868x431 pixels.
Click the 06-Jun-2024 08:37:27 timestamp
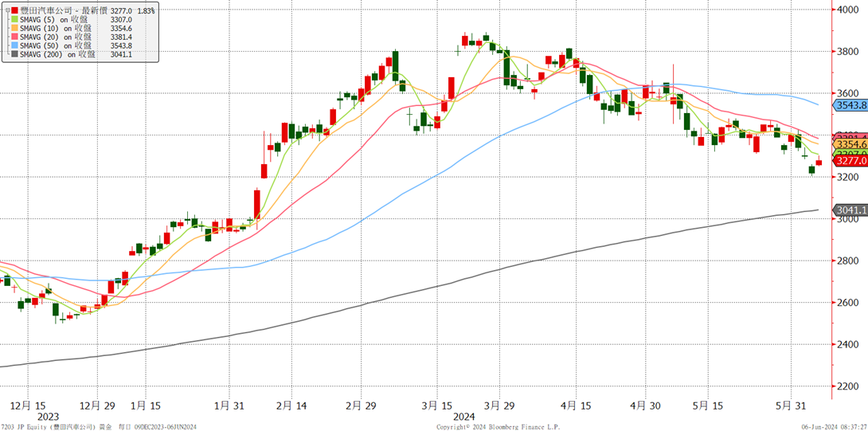835,427
